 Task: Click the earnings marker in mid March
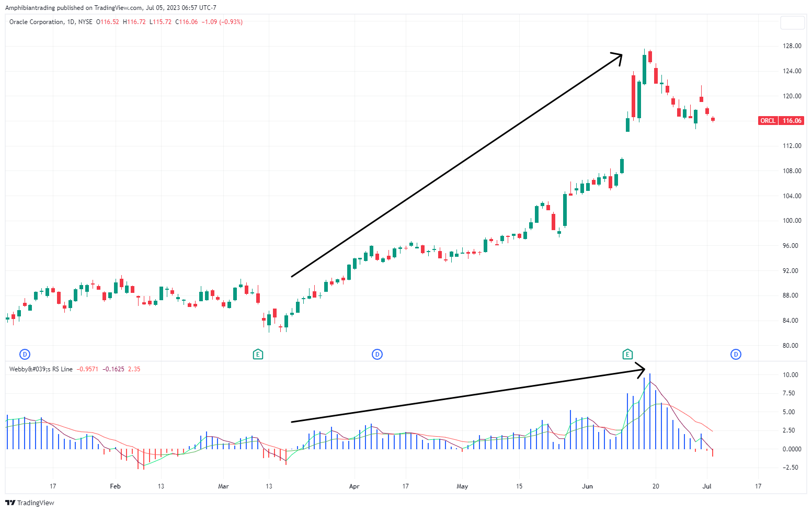point(257,355)
